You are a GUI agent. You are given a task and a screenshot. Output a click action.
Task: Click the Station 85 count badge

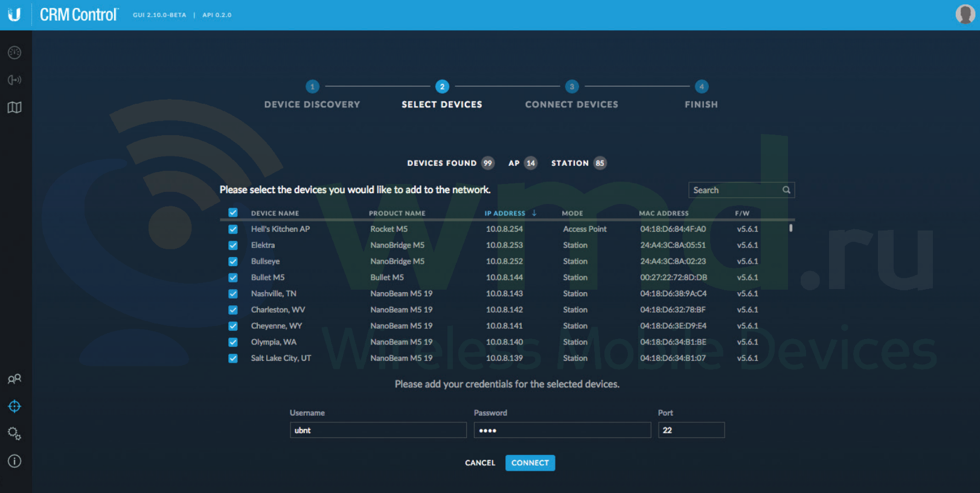(600, 163)
